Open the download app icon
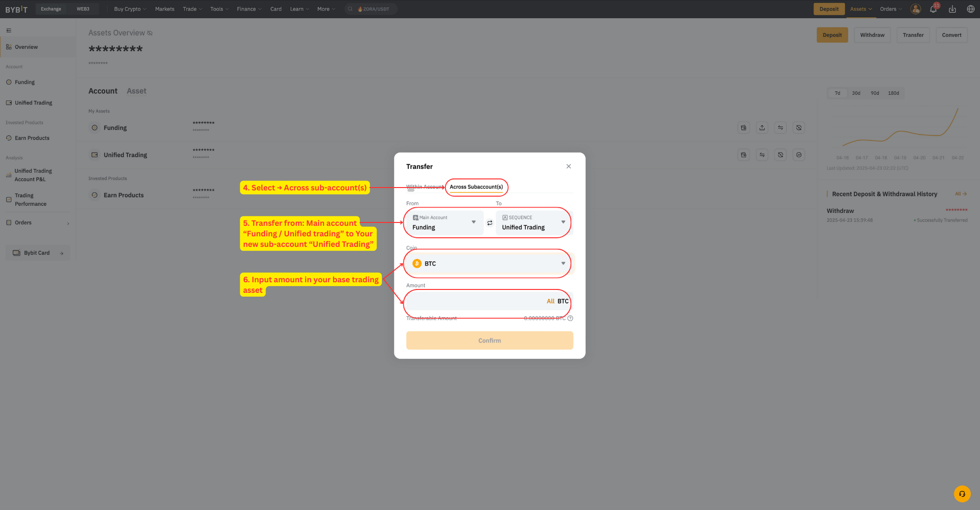This screenshot has width=980, height=510. (x=952, y=9)
